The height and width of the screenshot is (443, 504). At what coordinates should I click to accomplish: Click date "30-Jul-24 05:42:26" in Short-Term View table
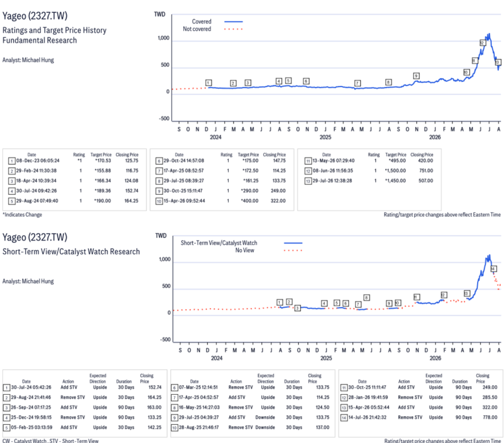[x=31, y=387]
